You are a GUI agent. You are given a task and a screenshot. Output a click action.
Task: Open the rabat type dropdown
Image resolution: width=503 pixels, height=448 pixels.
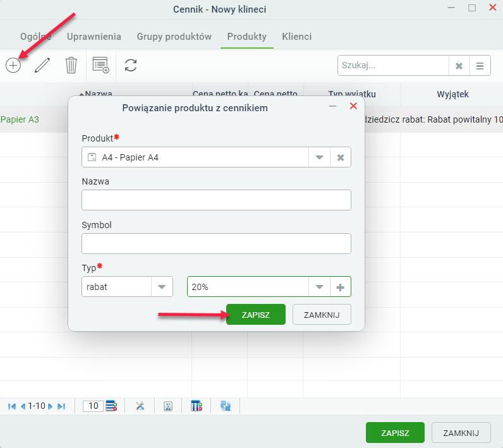click(162, 287)
